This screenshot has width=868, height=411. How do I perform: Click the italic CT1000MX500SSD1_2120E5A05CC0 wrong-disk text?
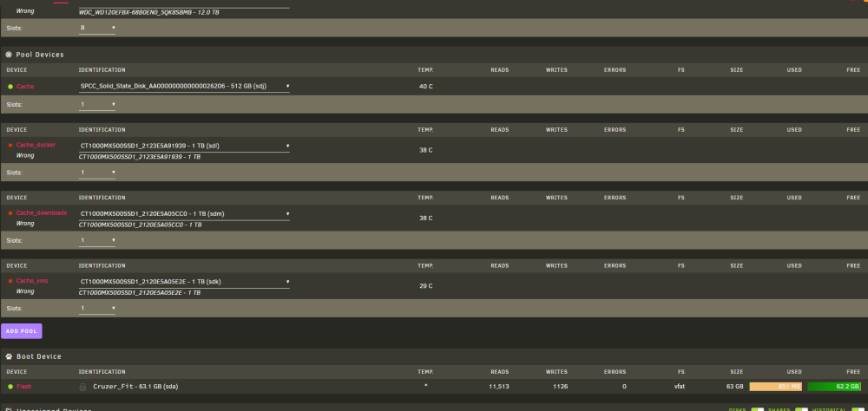pyautogui.click(x=140, y=225)
